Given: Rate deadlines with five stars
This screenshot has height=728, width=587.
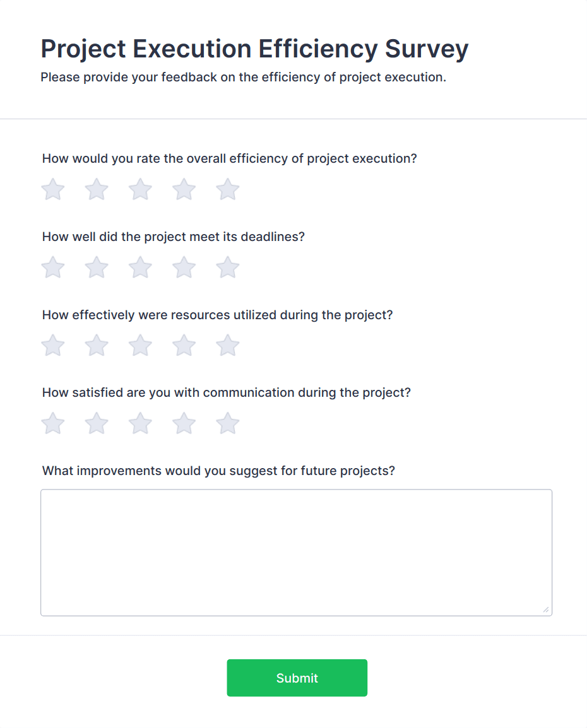Looking at the screenshot, I should coord(227,267).
